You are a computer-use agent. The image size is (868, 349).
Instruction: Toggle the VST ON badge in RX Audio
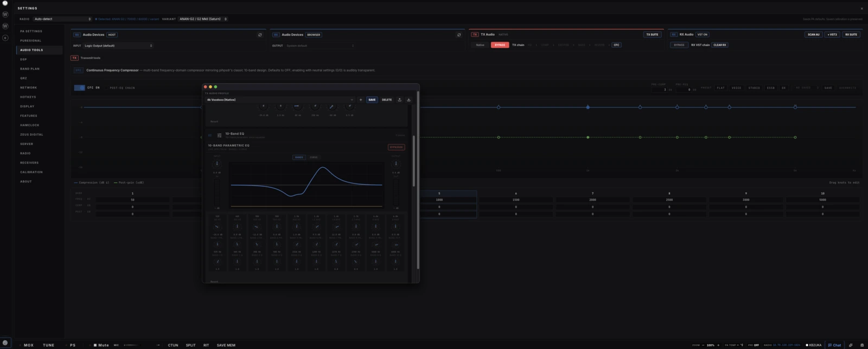coord(703,35)
